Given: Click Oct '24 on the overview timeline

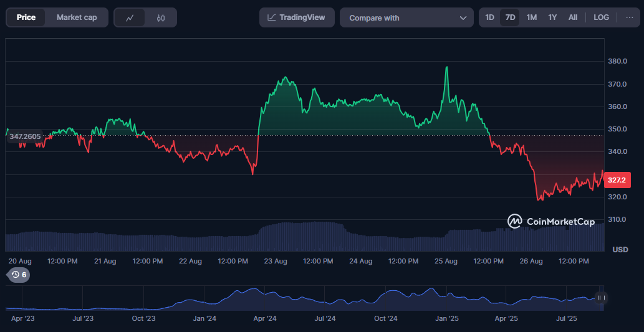Looking at the screenshot, I should tap(386, 318).
